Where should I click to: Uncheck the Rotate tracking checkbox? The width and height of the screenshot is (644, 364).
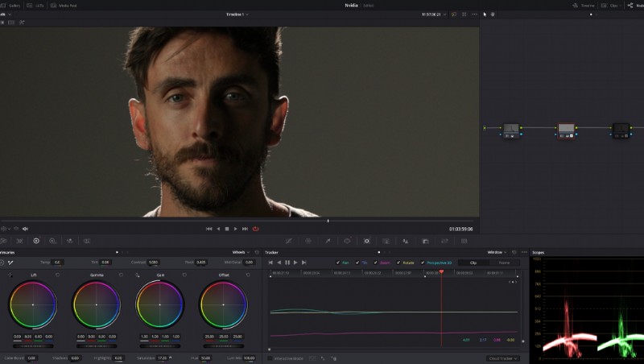tap(398, 263)
